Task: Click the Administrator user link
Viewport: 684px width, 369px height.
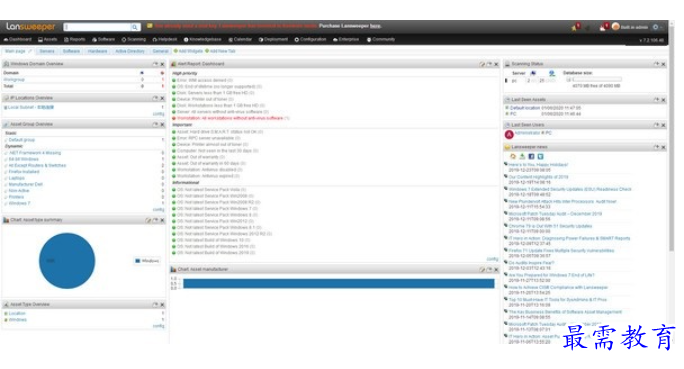Action: point(527,133)
